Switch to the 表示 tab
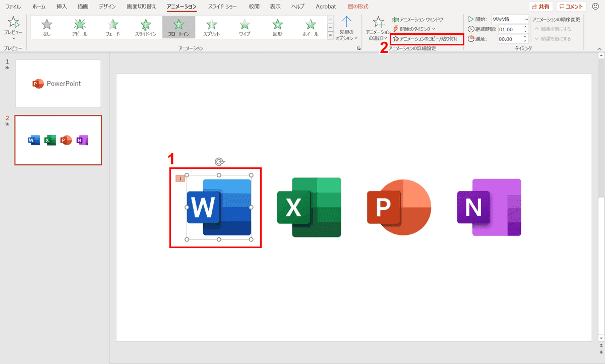Viewport: 605px width, 364px height. (x=275, y=7)
